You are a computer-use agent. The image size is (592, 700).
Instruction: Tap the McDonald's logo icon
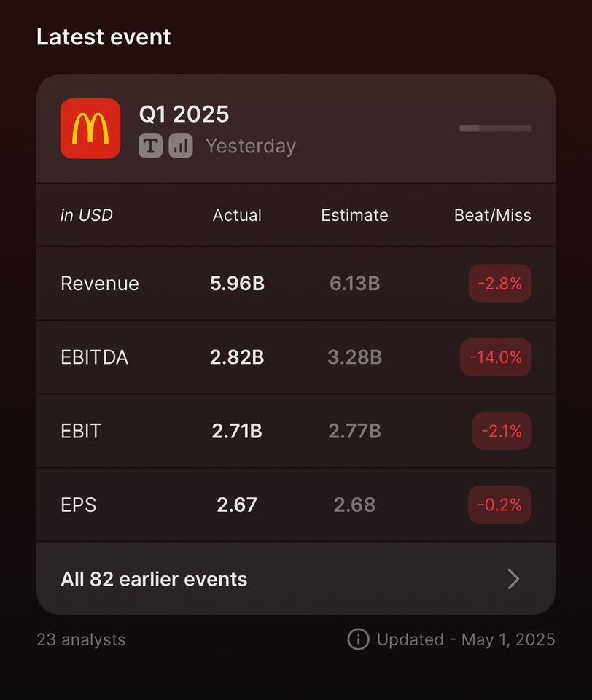pyautogui.click(x=90, y=128)
